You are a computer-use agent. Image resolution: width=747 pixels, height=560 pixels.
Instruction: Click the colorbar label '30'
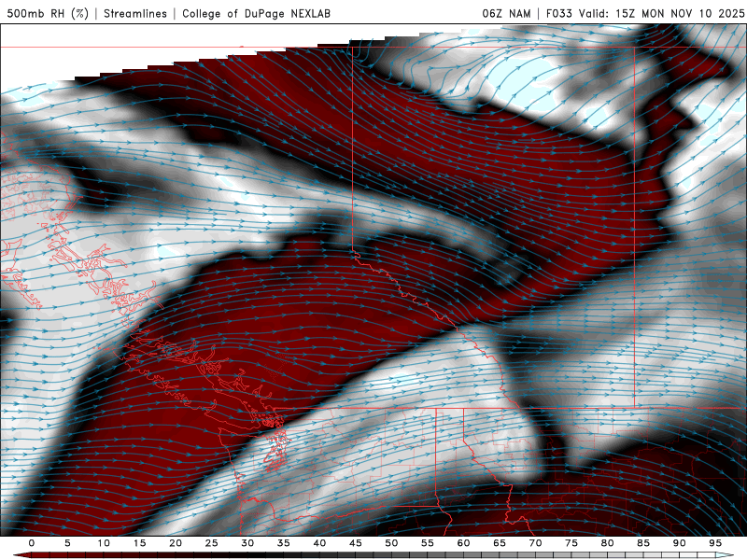247,543
